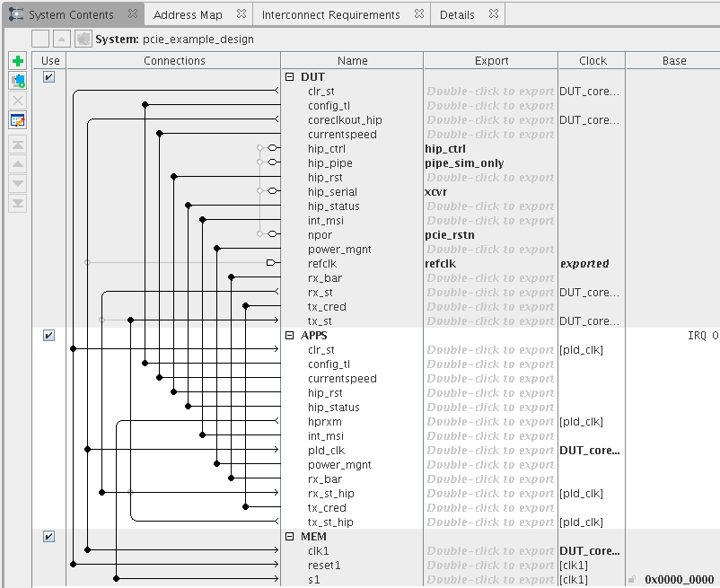Viewport: 720px width, 588px height.
Task: Select the hprxm interface under APPS
Action: tap(325, 421)
